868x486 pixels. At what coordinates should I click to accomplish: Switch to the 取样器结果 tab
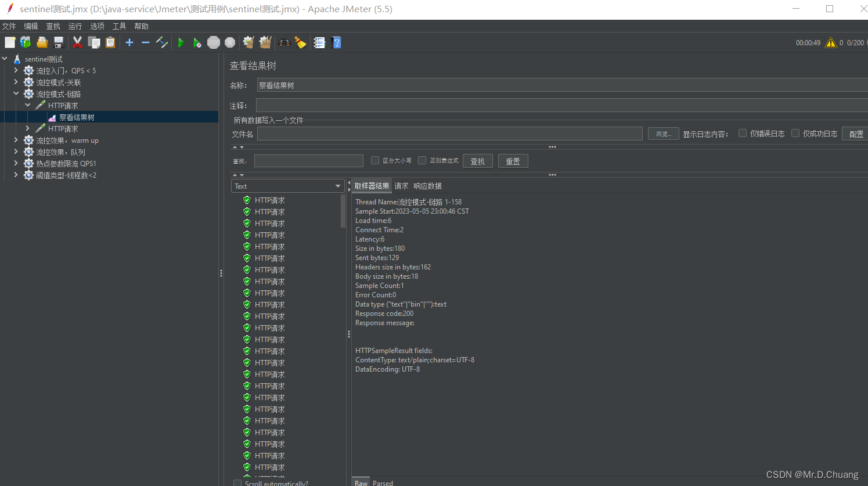coord(372,186)
